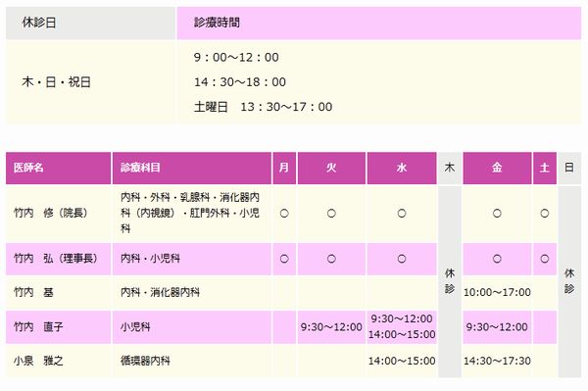Click 竹内 弘（理事長） Tuesday circle mark
Screen dimensions: 588x391
pyautogui.click(x=331, y=259)
